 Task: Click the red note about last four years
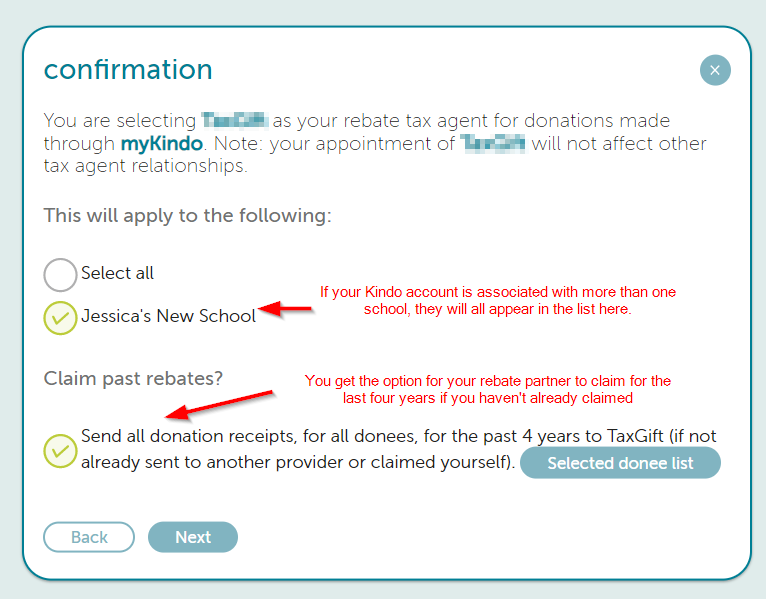click(x=488, y=389)
